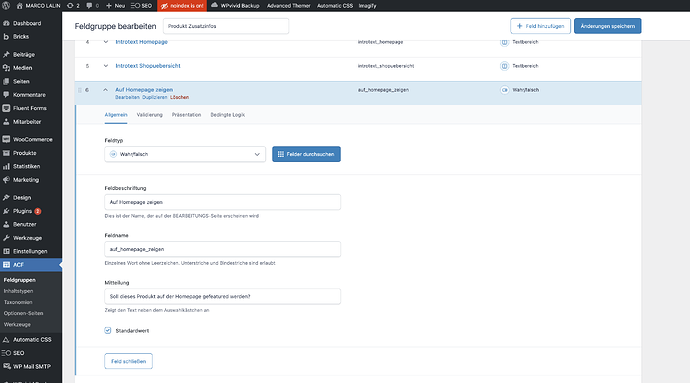Screen dimensions: 690x383
Task: Click the Änderungen speichern button
Action: pos(607,26)
